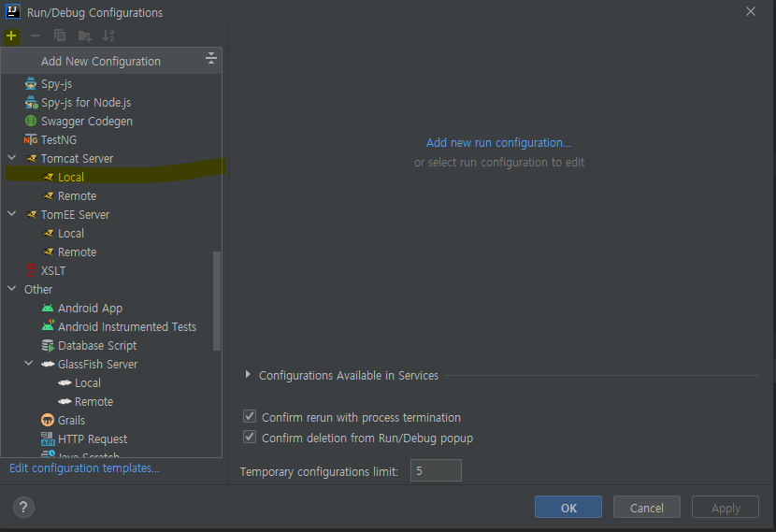This screenshot has width=776, height=532.
Task: Click the configuration list vertical scrollbar
Action: (x=216, y=301)
